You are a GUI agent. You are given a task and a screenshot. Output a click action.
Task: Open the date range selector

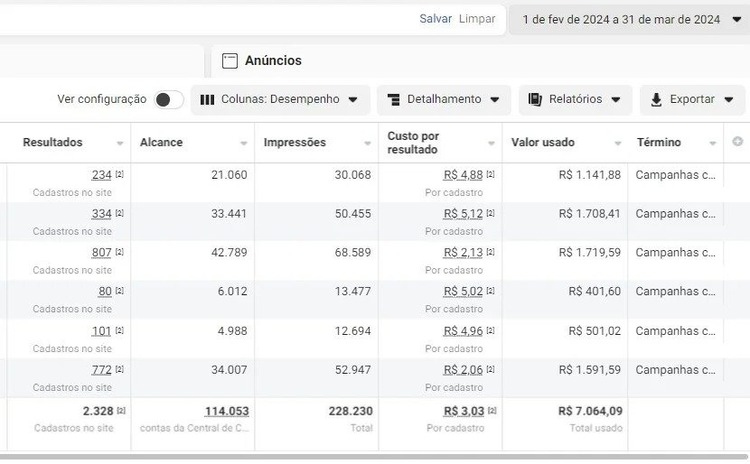click(x=629, y=19)
